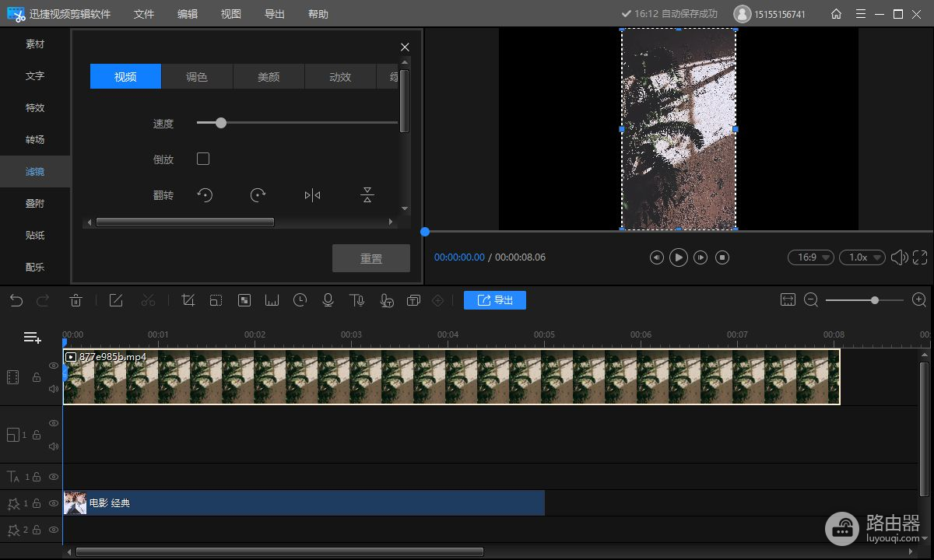Toggle the lock on the text track
934x560 pixels.
click(37, 477)
